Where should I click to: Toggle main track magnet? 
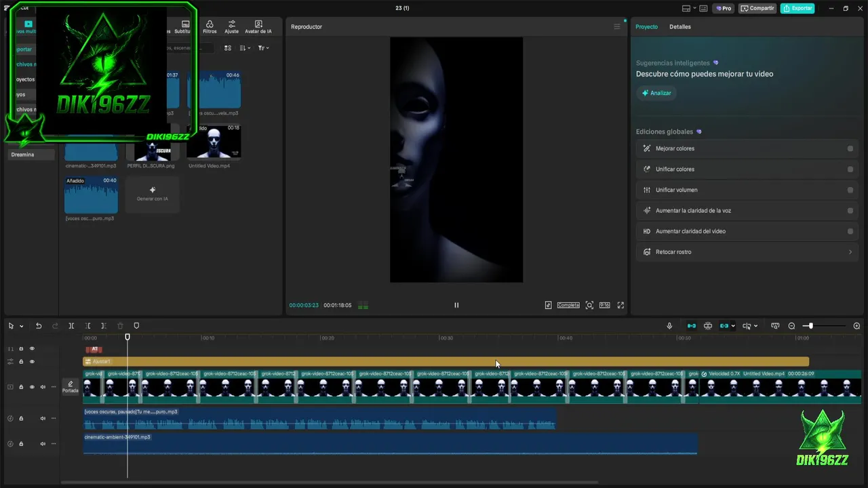[691, 326]
